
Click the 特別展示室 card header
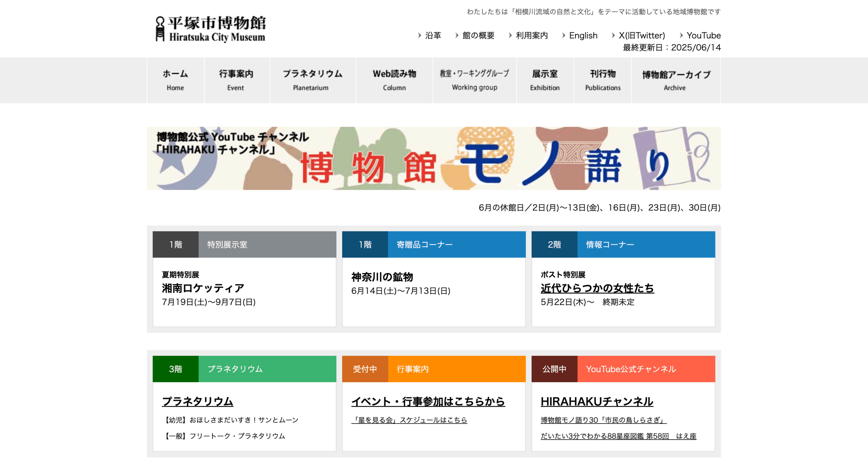244,244
